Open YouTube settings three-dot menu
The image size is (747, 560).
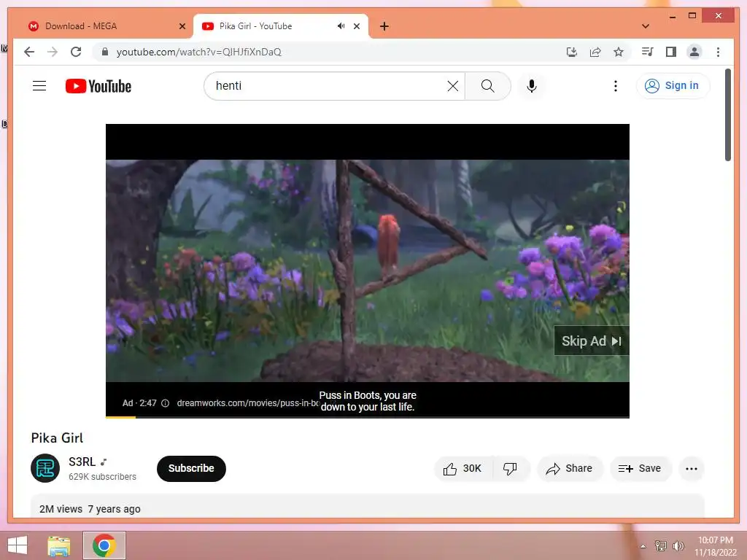point(615,86)
